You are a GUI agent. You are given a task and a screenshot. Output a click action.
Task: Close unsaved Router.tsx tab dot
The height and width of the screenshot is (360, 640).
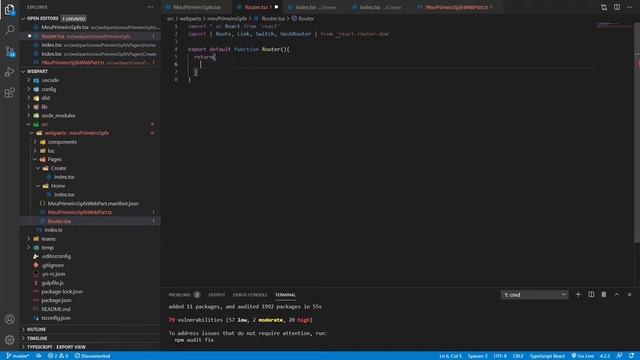pyautogui.click(x=276, y=7)
